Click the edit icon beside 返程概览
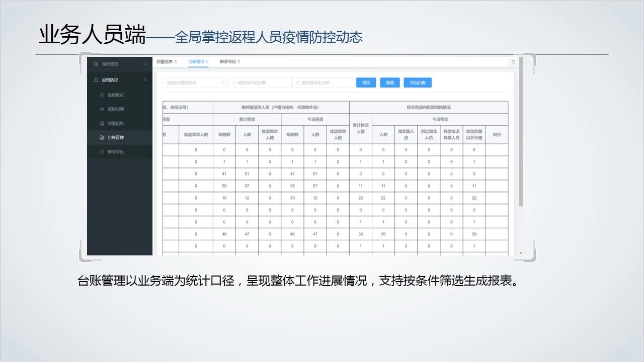The height and width of the screenshot is (362, 644). point(102,95)
